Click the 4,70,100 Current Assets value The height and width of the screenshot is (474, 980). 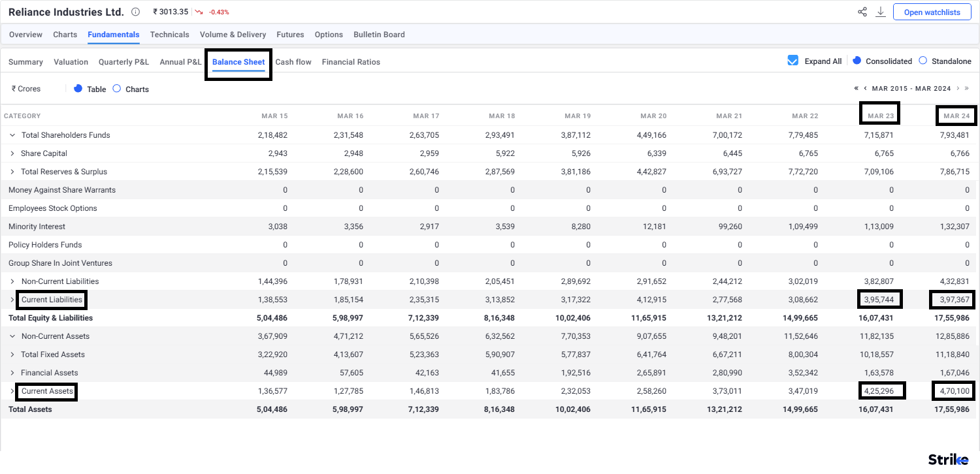(955, 391)
